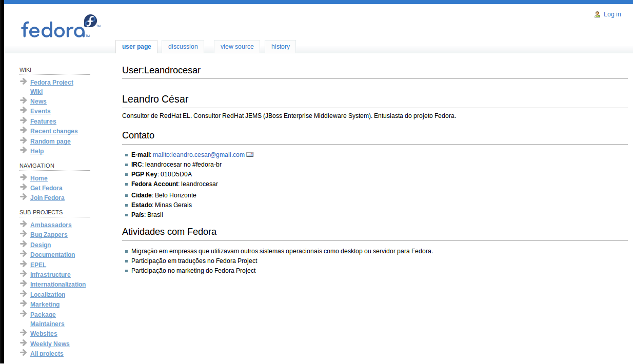
Task: Open the Marketing sub-project link
Action: (45, 305)
